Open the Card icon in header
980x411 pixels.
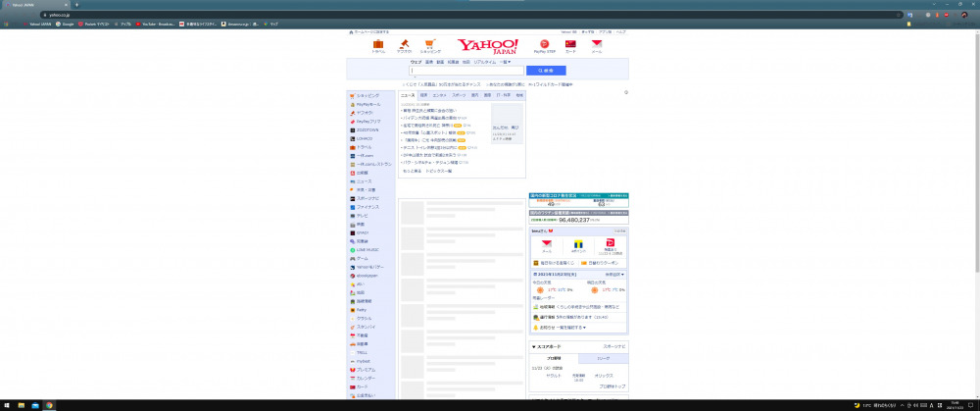(x=570, y=44)
